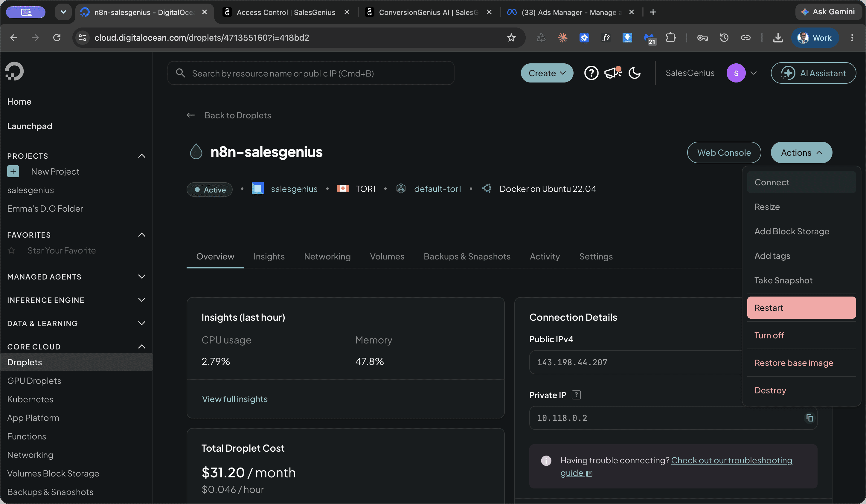This screenshot has height=504, width=866.
Task: Open the announcements megaphone icon
Action: (612, 73)
